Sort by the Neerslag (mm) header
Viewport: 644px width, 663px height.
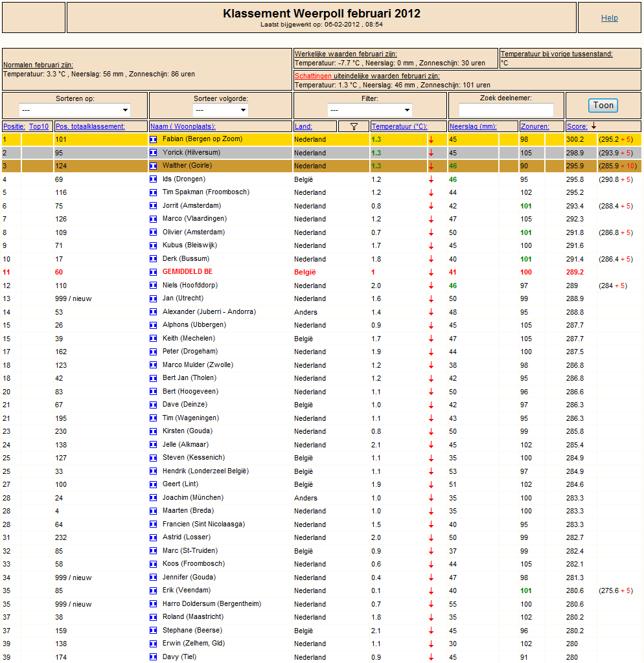[x=473, y=126]
